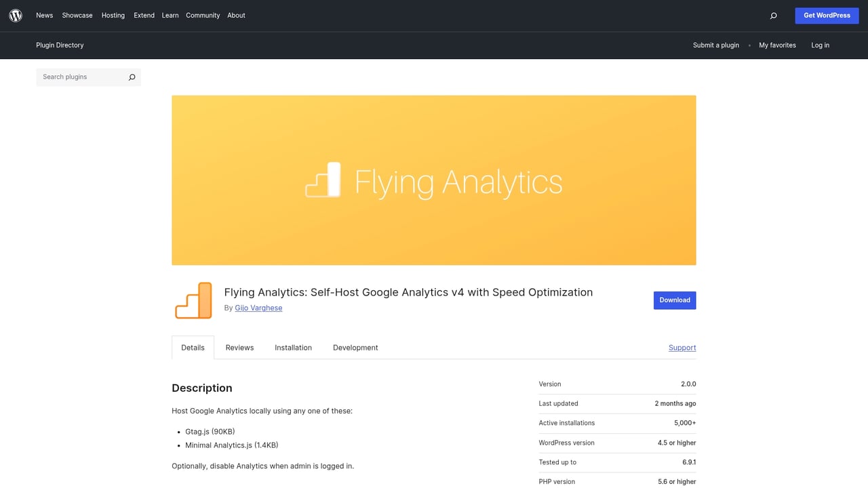Click the magnifier in the plugin search field
868x488 pixels.
pyautogui.click(x=132, y=77)
